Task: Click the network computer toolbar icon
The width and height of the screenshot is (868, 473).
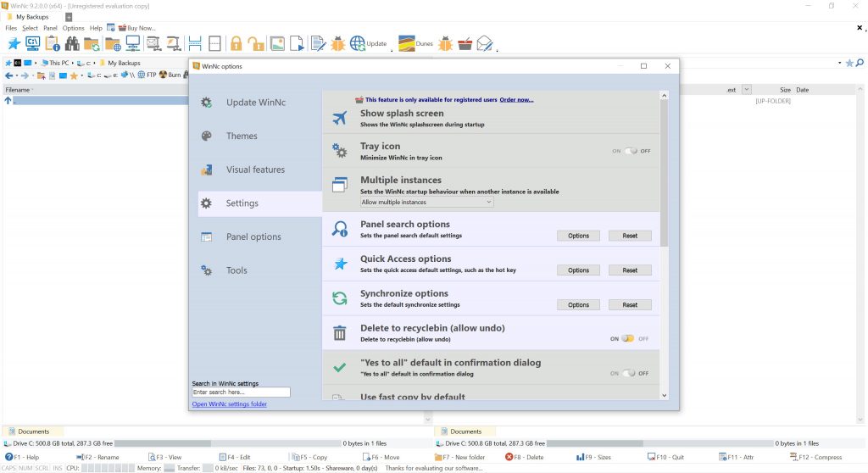Action: pyautogui.click(x=133, y=43)
